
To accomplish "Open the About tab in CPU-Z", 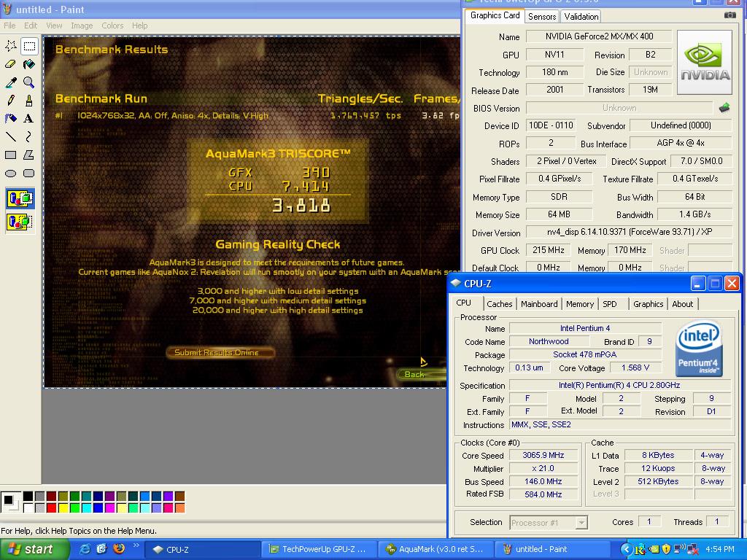I will (x=682, y=304).
